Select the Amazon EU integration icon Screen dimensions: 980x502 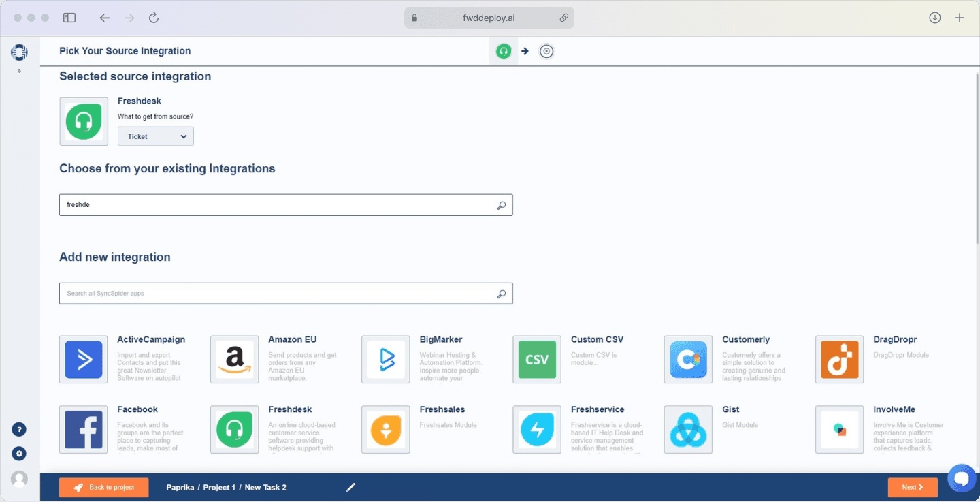point(235,360)
